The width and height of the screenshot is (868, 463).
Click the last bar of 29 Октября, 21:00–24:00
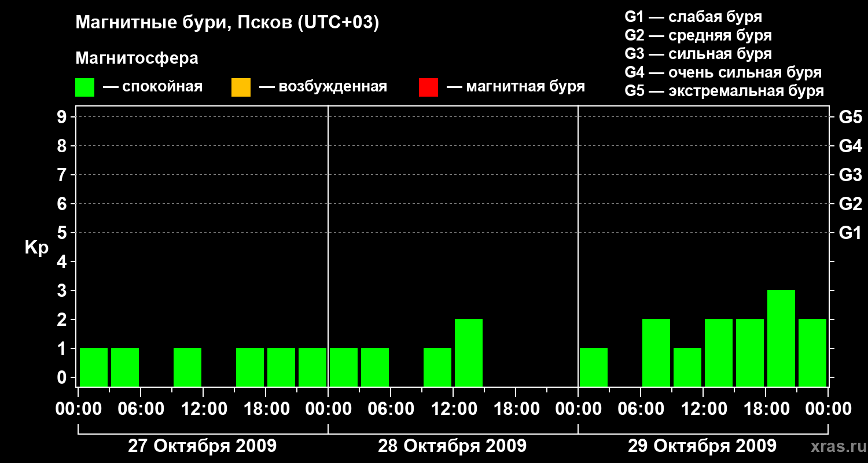(812, 352)
